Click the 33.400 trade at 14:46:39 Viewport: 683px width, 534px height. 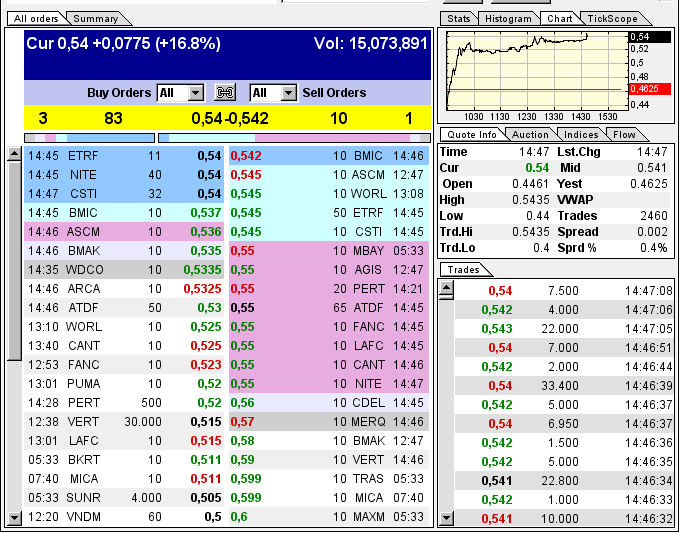(x=565, y=386)
